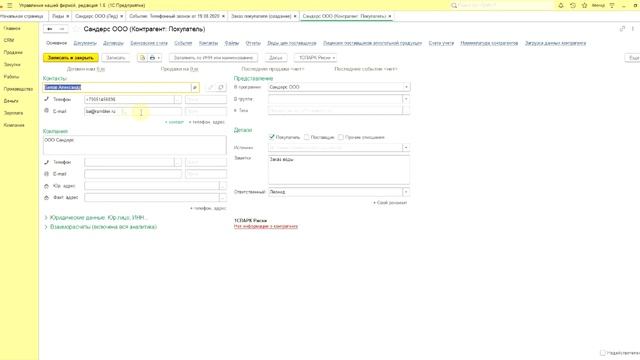Open the main menu hamburger icon

(x=9, y=5)
